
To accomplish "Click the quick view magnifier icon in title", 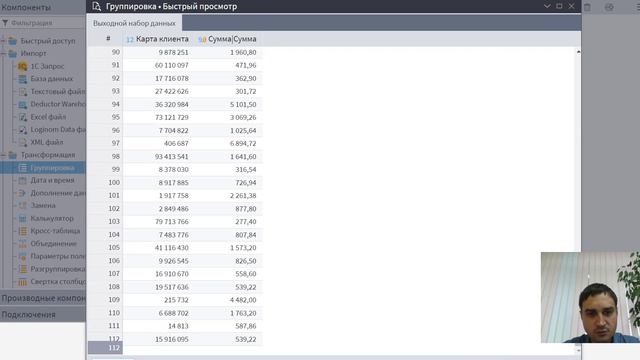I will (96, 6).
